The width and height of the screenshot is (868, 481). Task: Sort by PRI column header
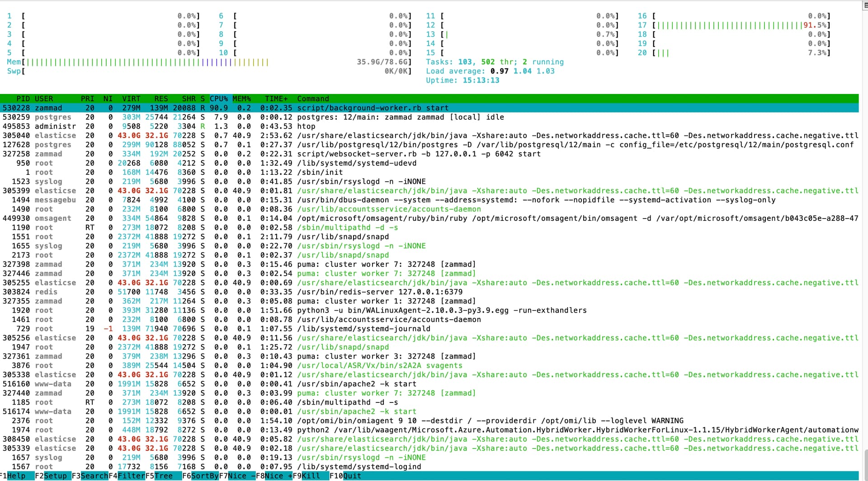pyautogui.click(x=88, y=98)
